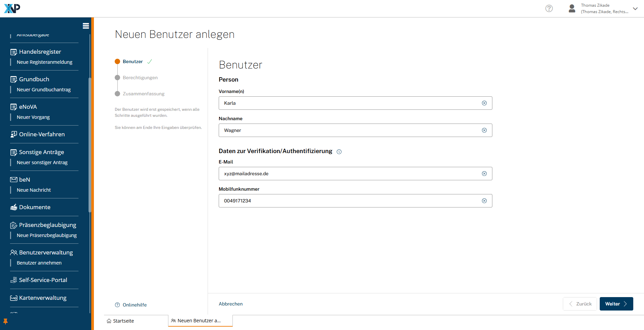Open the Dokumente section in sidebar

pos(35,207)
